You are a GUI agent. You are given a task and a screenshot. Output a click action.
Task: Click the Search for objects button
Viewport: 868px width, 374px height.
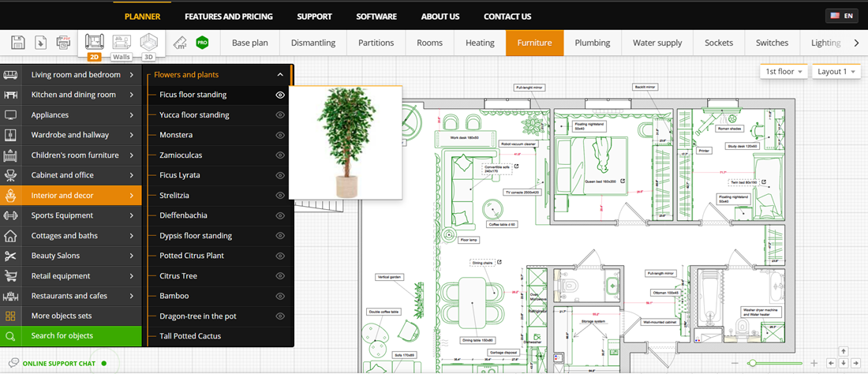[71, 336]
